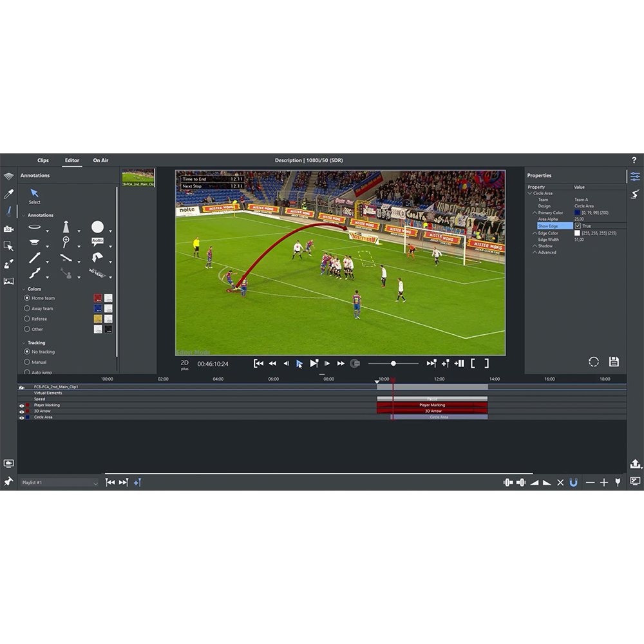Expand the Advanced properties section
Viewport: 644px width, 644px height.
click(x=534, y=252)
